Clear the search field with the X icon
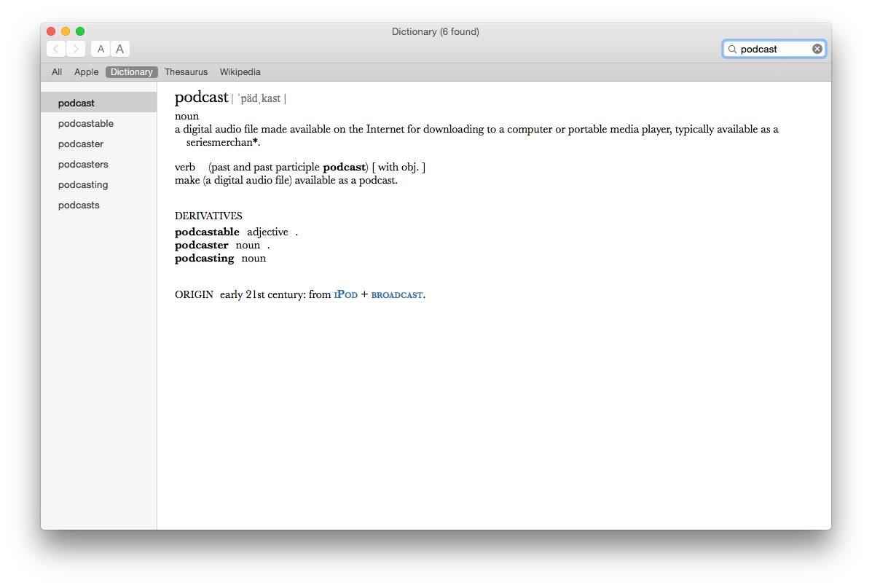Image resolution: width=872 pixels, height=588 pixels. click(817, 49)
